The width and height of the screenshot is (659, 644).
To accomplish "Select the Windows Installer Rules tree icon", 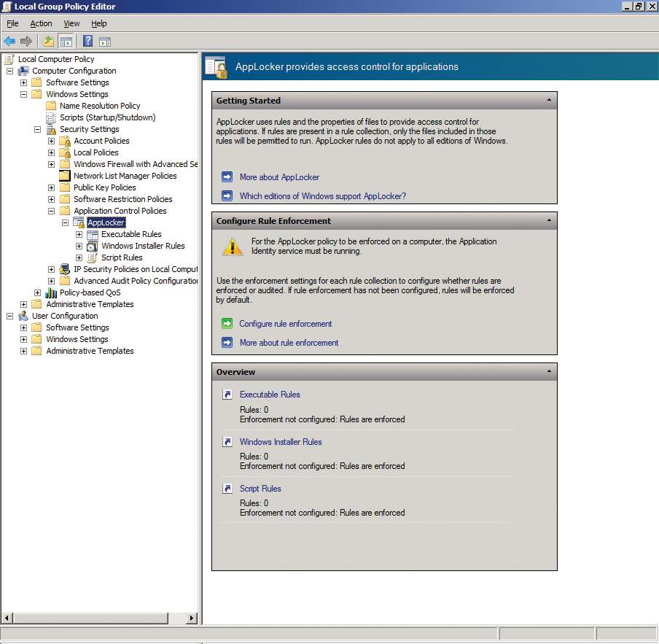I will click(92, 246).
